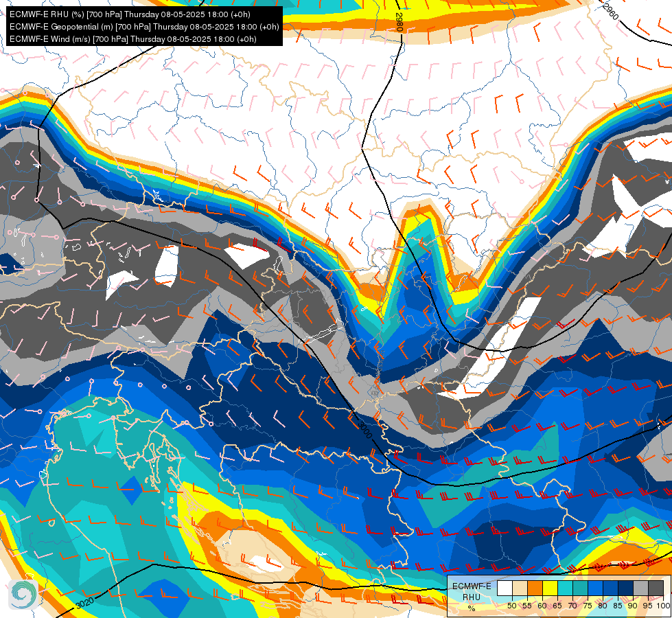Screen dimensions: 672x618
Task: Click the 3020 geopotential contour label
Action: pos(84,603)
